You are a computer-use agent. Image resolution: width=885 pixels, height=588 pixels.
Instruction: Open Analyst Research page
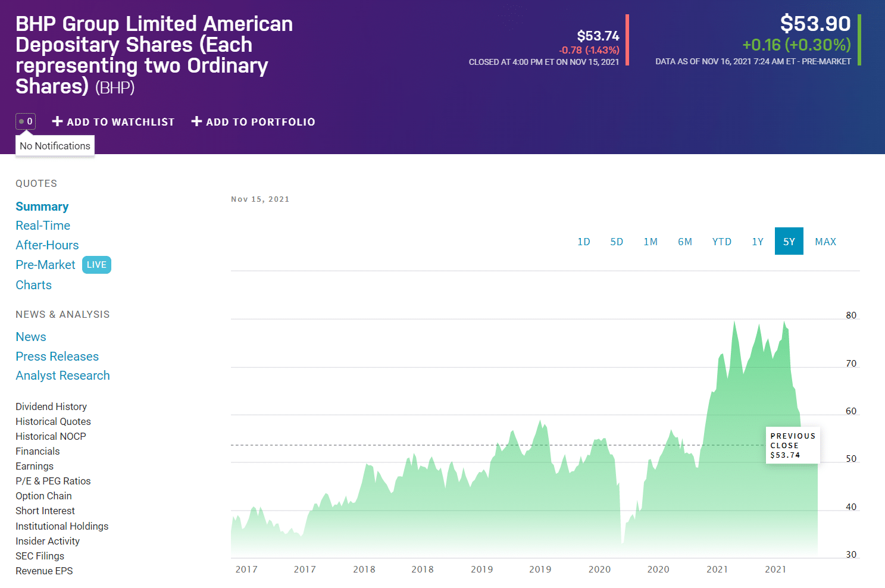click(x=62, y=376)
